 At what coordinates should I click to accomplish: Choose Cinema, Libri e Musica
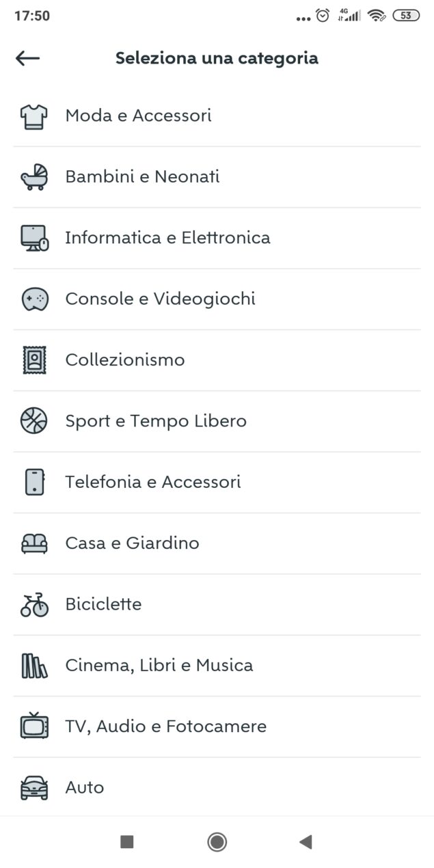(x=159, y=665)
